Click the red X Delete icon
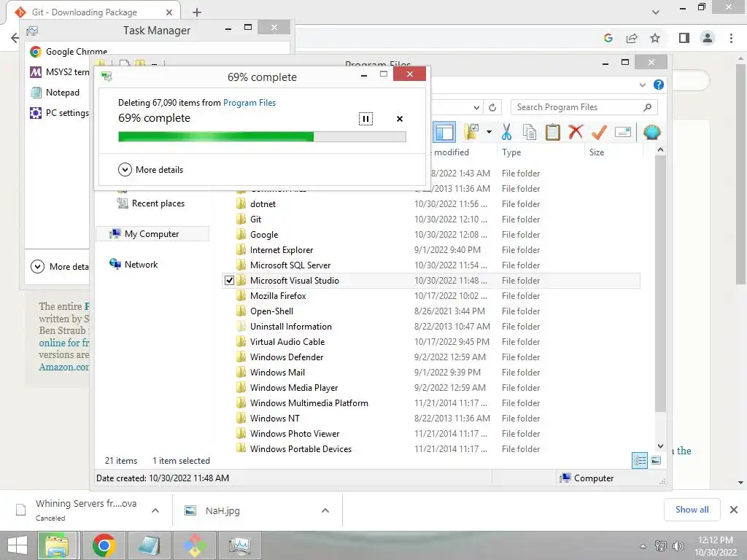Viewport: 747px width, 560px height. (576, 132)
